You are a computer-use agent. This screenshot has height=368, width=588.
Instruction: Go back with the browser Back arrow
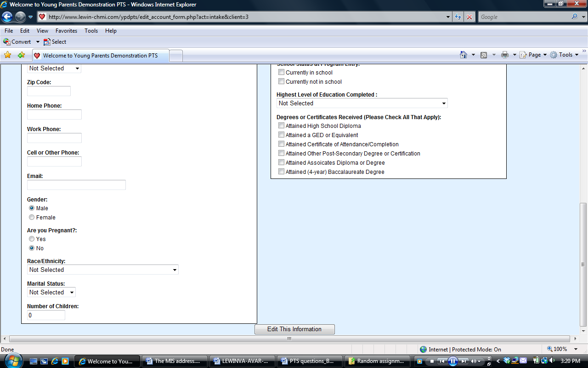coord(7,17)
